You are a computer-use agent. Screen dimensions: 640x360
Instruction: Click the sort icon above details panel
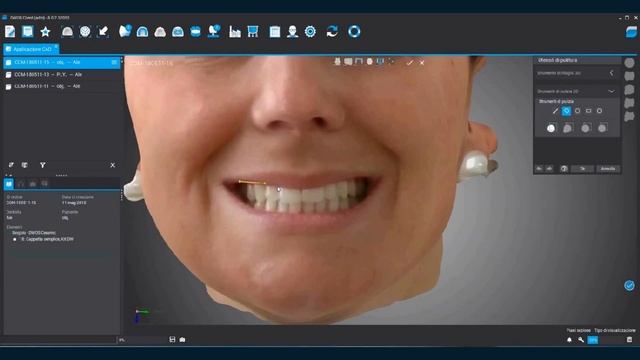click(x=11, y=165)
